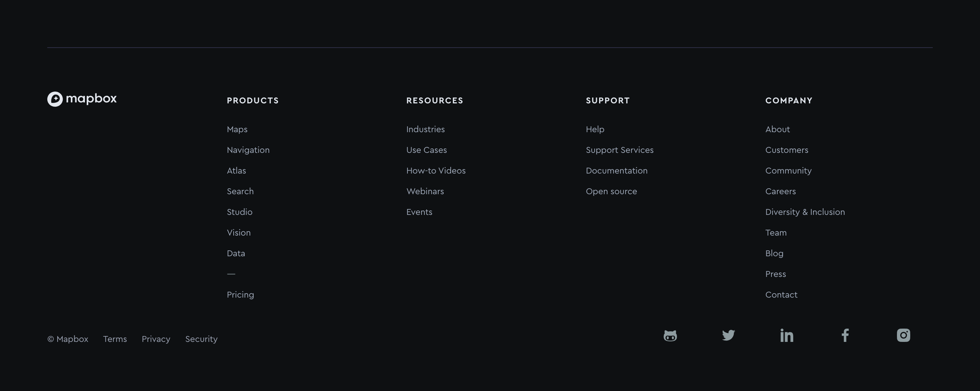Open the Contact link
This screenshot has height=391, width=980.
point(781,295)
